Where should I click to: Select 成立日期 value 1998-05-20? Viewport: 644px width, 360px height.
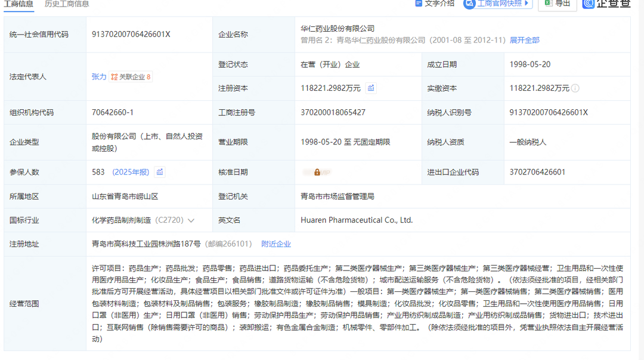click(530, 64)
